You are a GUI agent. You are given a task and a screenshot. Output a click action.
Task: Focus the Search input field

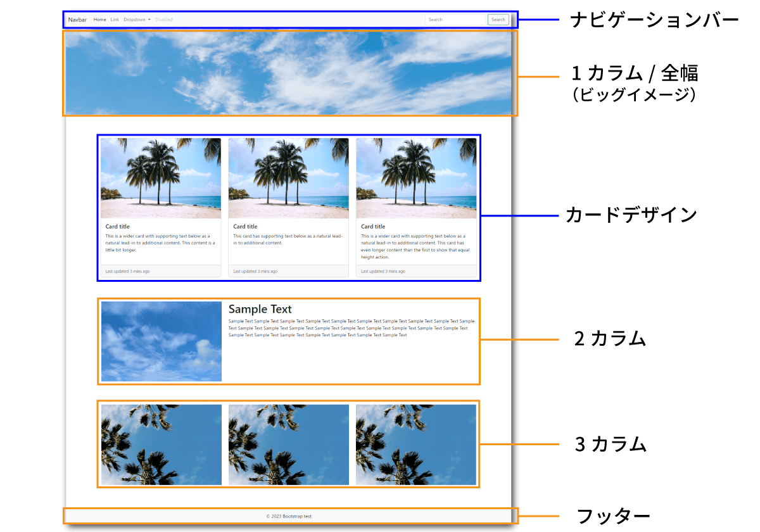point(455,20)
